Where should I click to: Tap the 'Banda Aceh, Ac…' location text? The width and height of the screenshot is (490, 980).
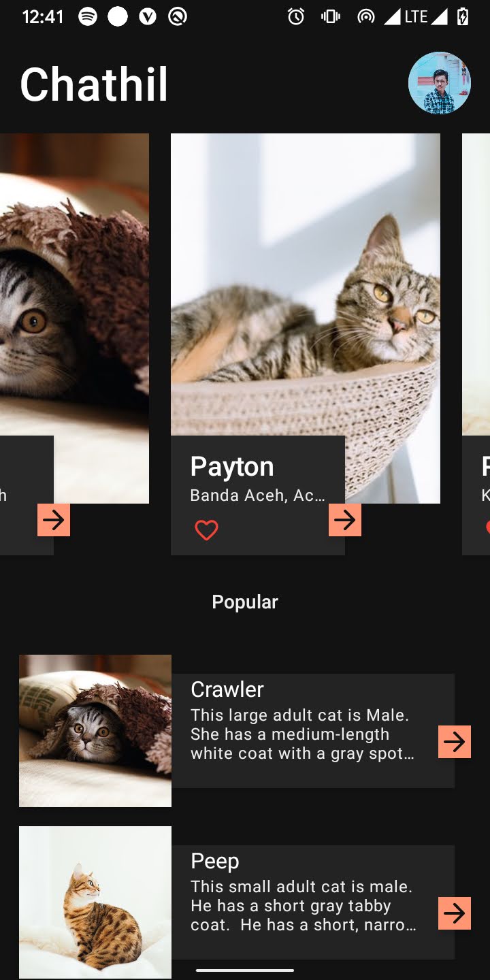[258, 495]
